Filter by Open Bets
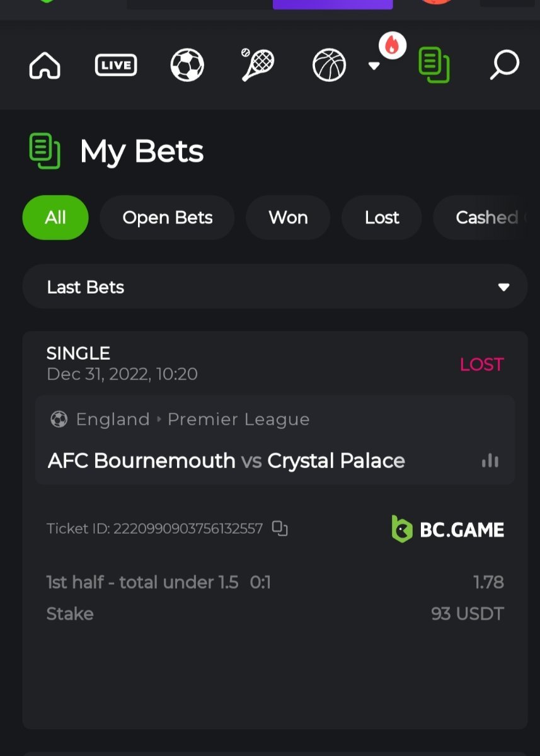This screenshot has width=540, height=756. (167, 218)
